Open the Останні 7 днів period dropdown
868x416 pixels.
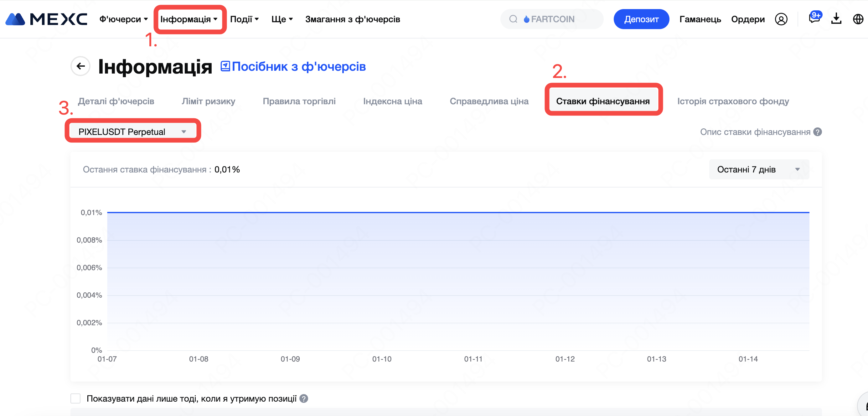tap(758, 169)
